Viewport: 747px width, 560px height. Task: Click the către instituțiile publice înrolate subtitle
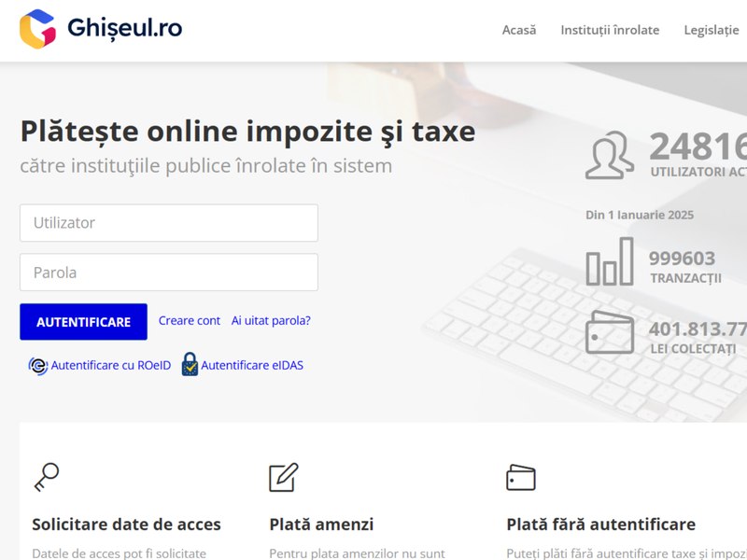click(x=205, y=166)
